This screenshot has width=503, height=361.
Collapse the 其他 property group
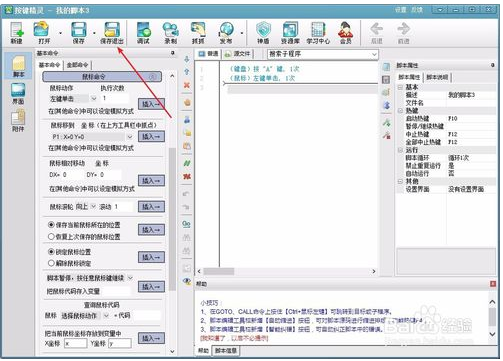401,181
